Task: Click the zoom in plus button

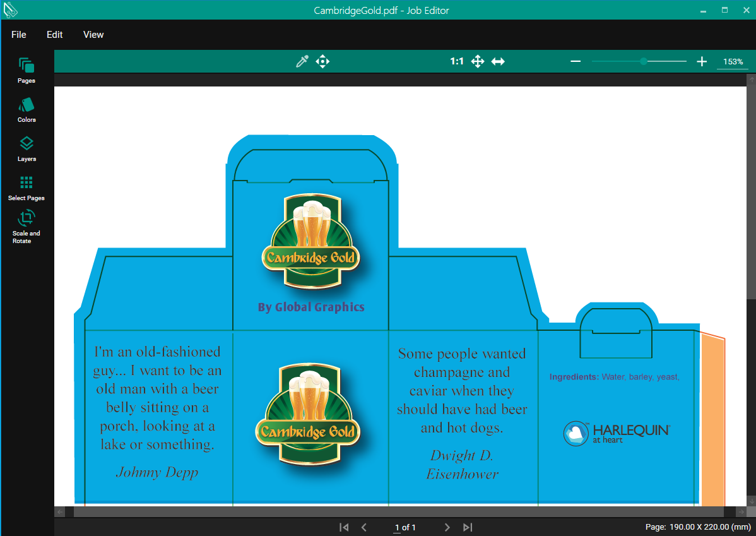Action: (x=702, y=61)
